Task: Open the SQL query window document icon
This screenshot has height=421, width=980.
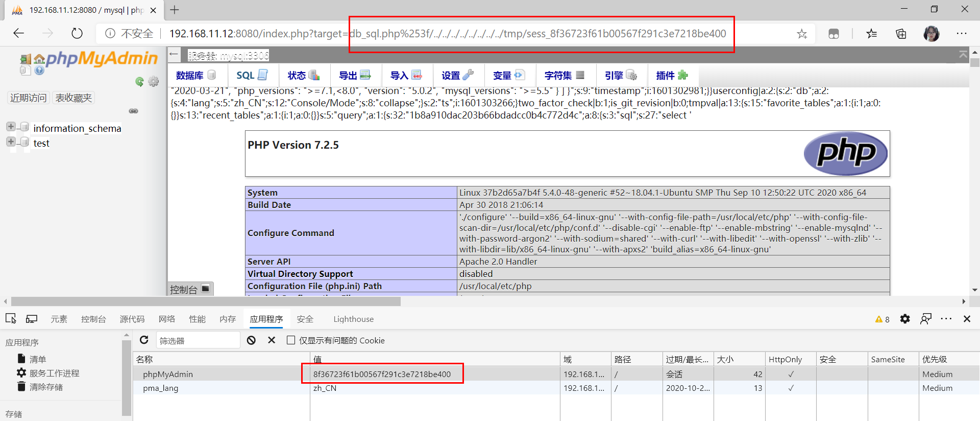Action: click(26, 70)
